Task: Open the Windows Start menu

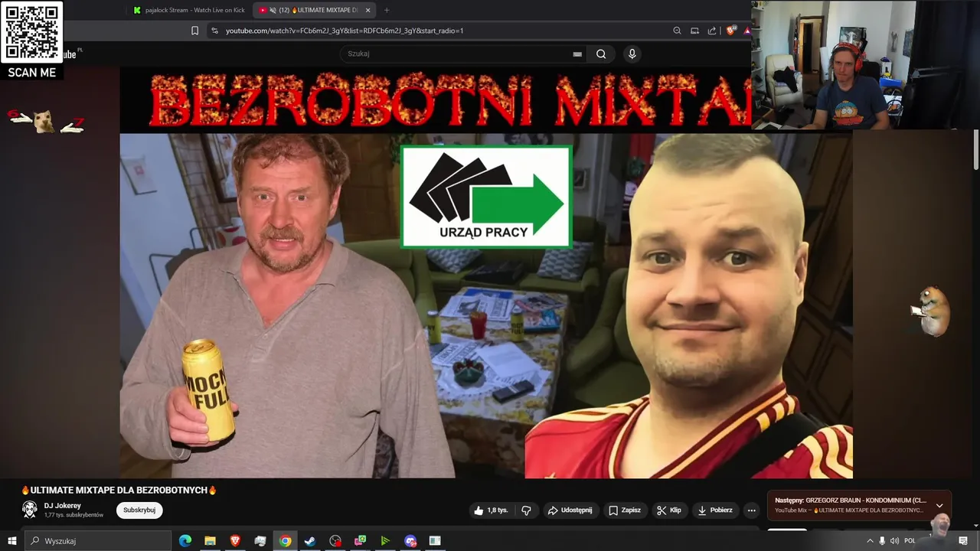Action: pyautogui.click(x=11, y=541)
